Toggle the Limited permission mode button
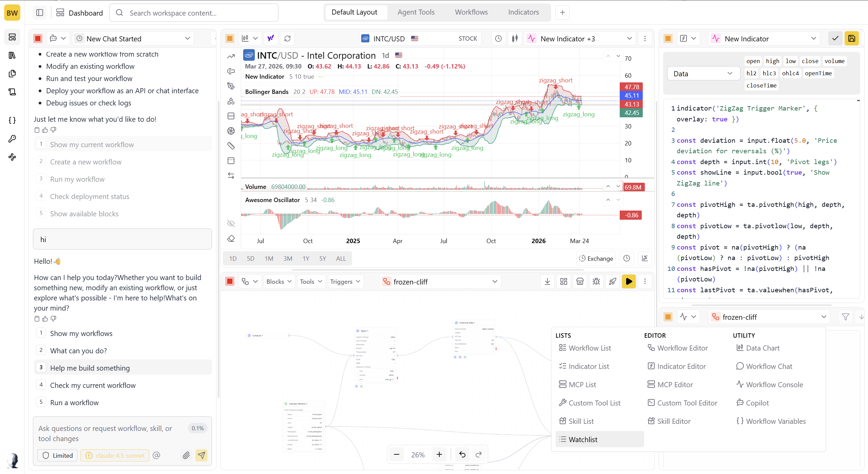Image resolution: width=868 pixels, height=474 pixels. click(58, 455)
